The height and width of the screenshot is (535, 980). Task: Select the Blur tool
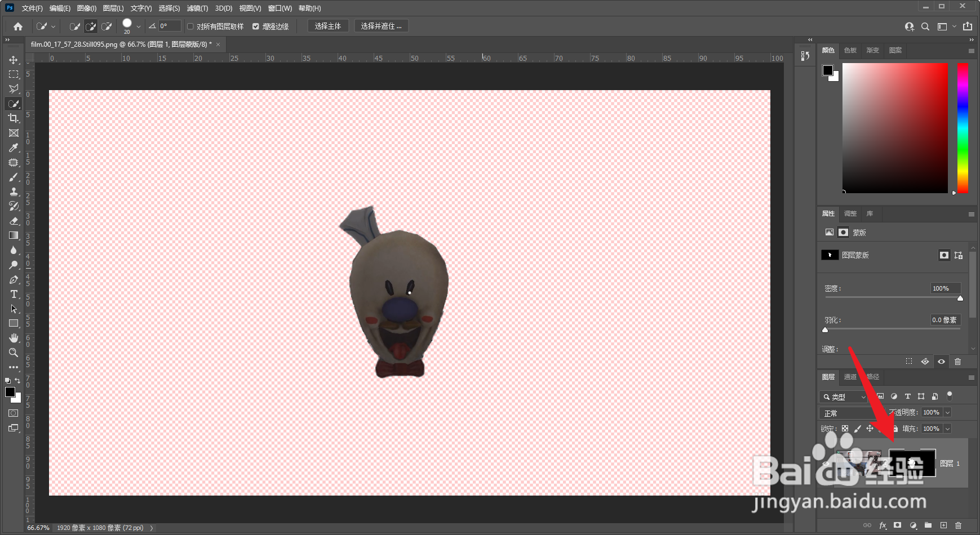pyautogui.click(x=14, y=250)
